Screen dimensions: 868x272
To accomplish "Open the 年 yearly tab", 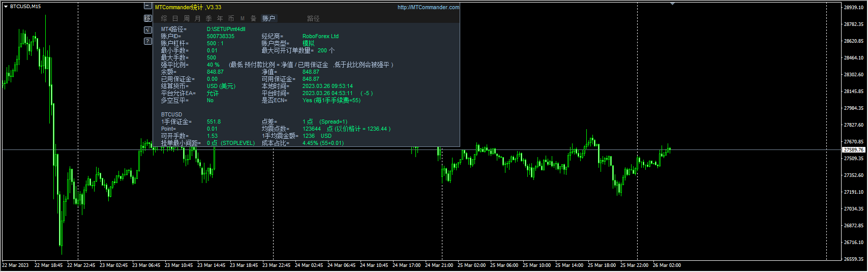I will coord(220,18).
